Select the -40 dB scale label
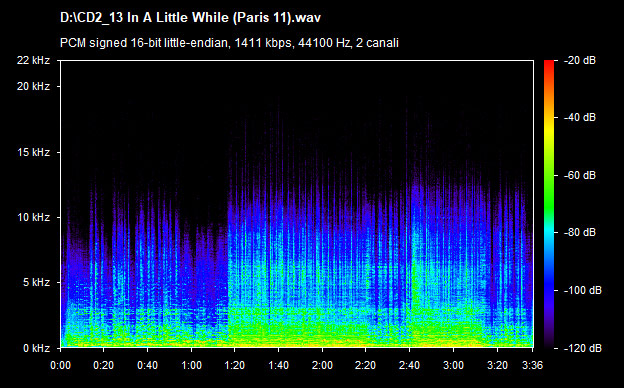 tap(580, 117)
